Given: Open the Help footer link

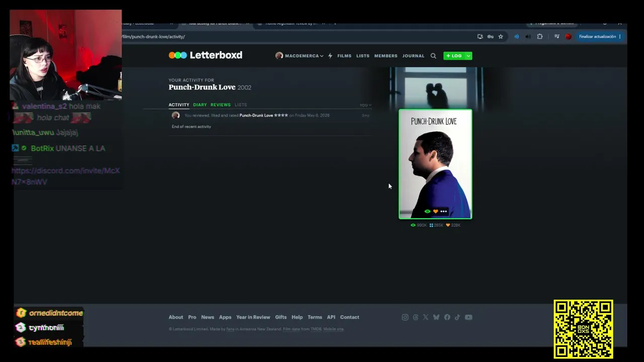Looking at the screenshot, I should (297, 317).
